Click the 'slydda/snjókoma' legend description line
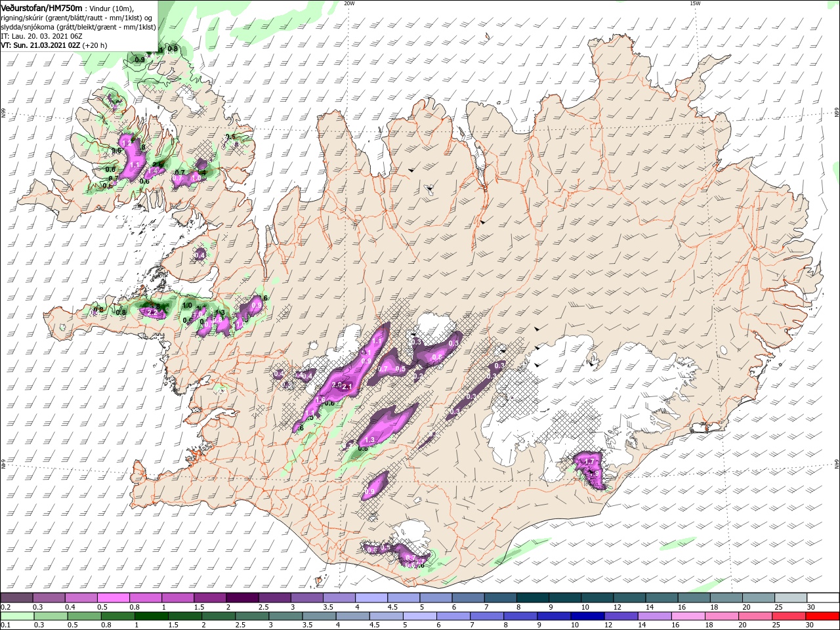The image size is (840, 630). [78, 27]
